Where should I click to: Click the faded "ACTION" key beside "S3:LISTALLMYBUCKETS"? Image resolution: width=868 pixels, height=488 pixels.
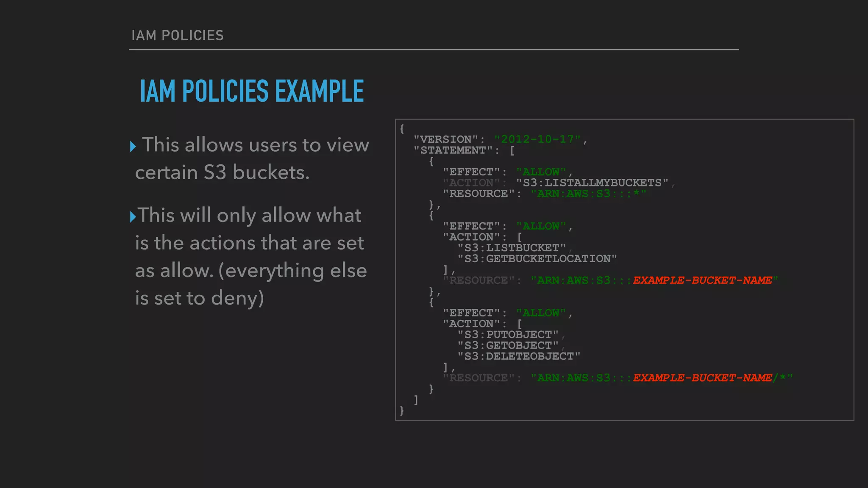click(471, 183)
